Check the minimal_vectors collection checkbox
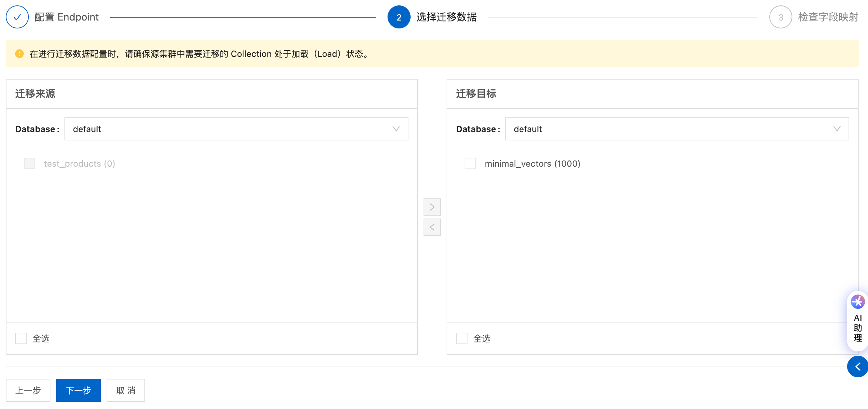 [470, 163]
